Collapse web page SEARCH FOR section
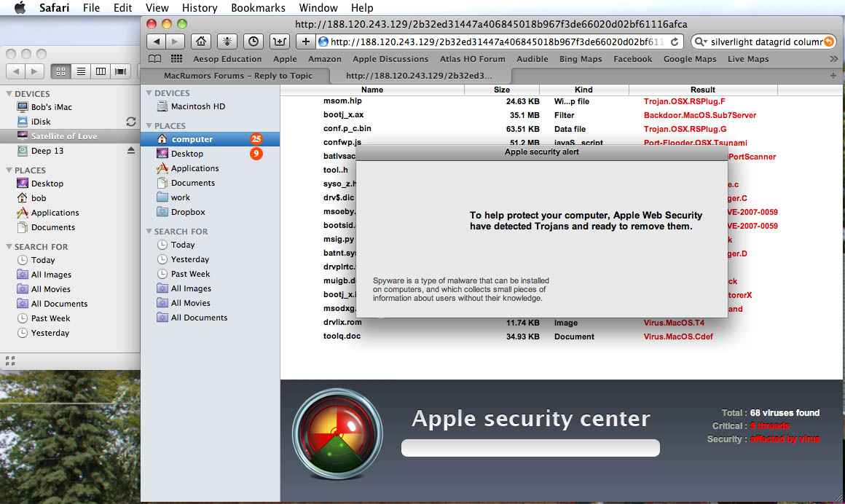The image size is (845, 504). tap(149, 232)
